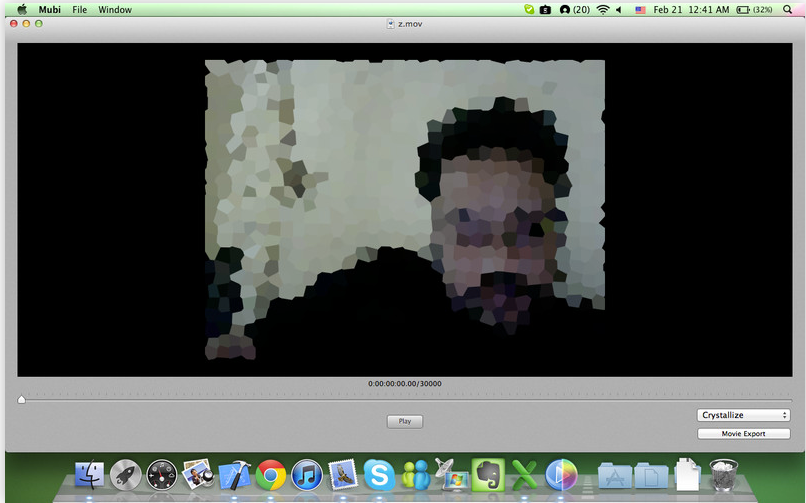Click the middle of the timeline scrubber track
Image resolution: width=806 pixels, height=503 pixels.
(x=406, y=399)
